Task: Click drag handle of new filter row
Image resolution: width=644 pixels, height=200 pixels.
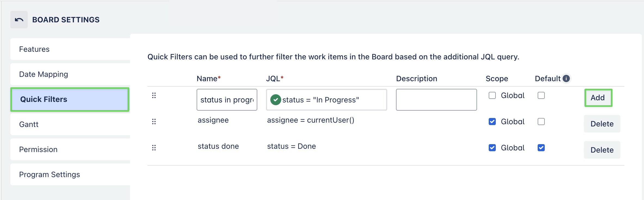Action: 154,95
